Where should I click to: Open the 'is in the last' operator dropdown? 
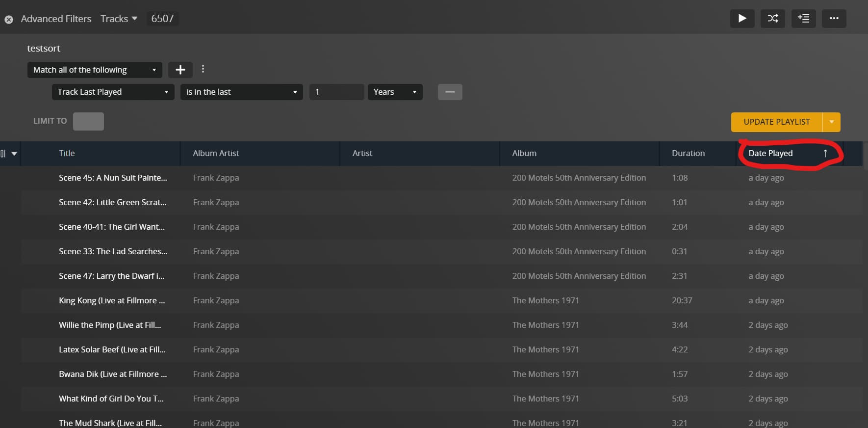tap(242, 92)
